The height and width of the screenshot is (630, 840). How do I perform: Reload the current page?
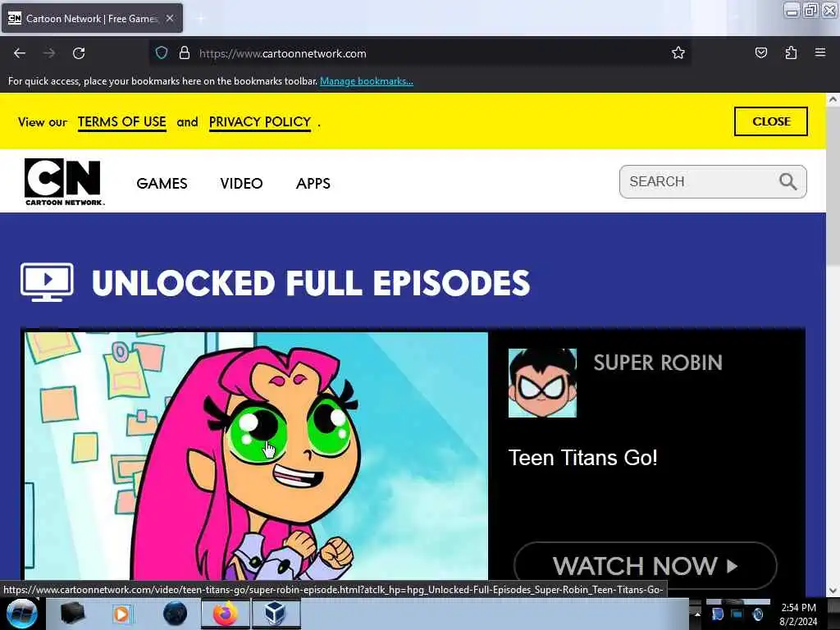(79, 53)
